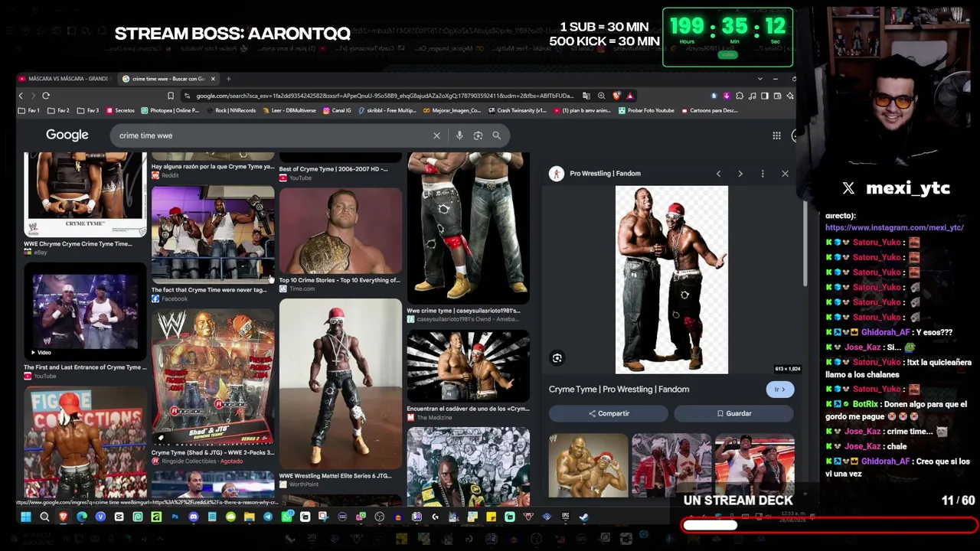Reload the current page

click(x=46, y=96)
